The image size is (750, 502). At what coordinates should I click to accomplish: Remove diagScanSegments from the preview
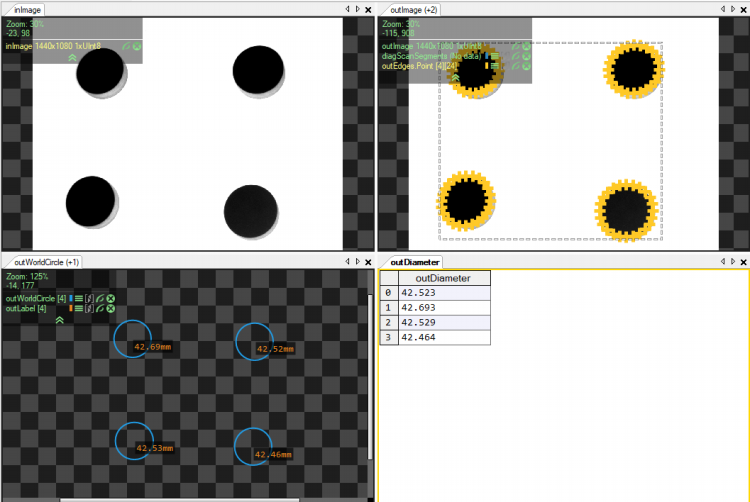526,57
